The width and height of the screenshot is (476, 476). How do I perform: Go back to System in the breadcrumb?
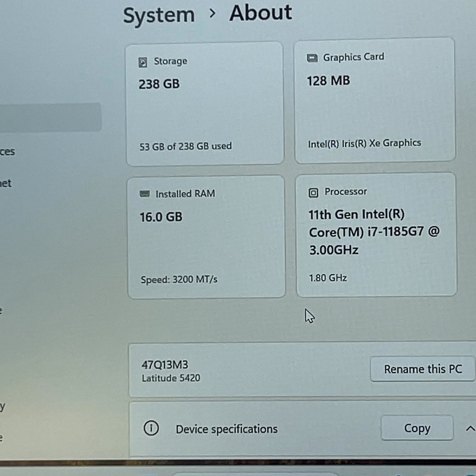159,15
